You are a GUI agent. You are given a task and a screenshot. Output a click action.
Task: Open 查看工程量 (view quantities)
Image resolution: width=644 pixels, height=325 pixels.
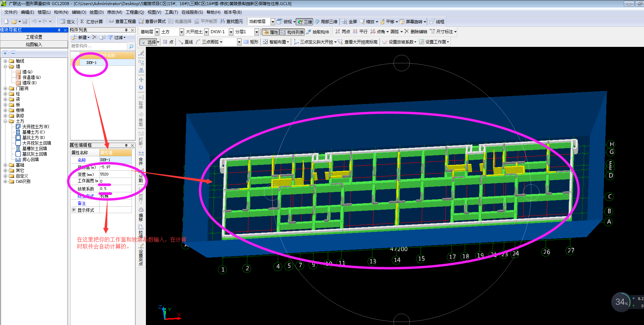tap(122, 22)
